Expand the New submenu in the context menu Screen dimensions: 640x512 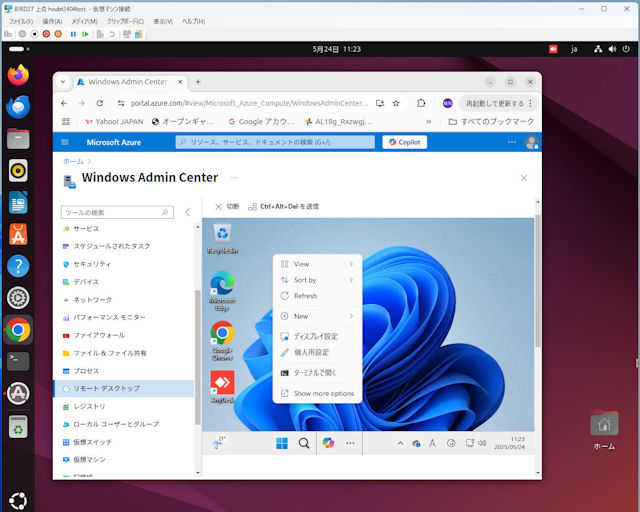coord(317,316)
